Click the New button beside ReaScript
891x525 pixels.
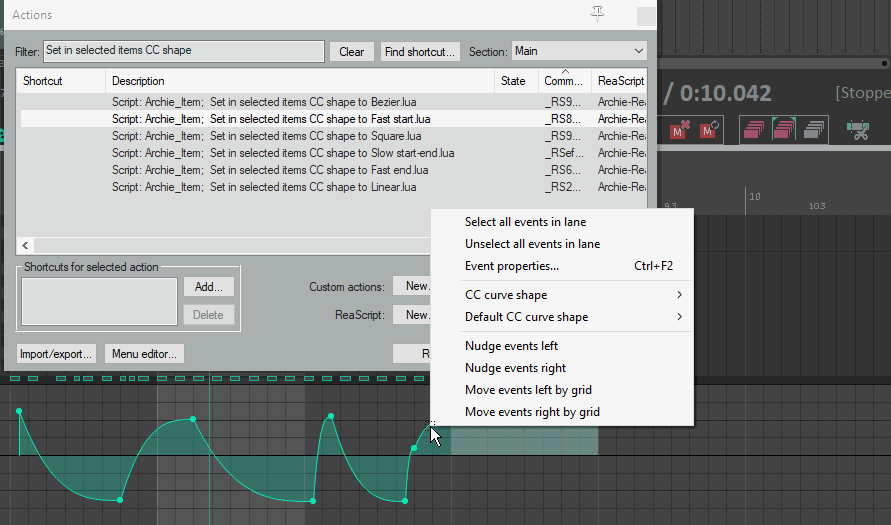[413, 315]
